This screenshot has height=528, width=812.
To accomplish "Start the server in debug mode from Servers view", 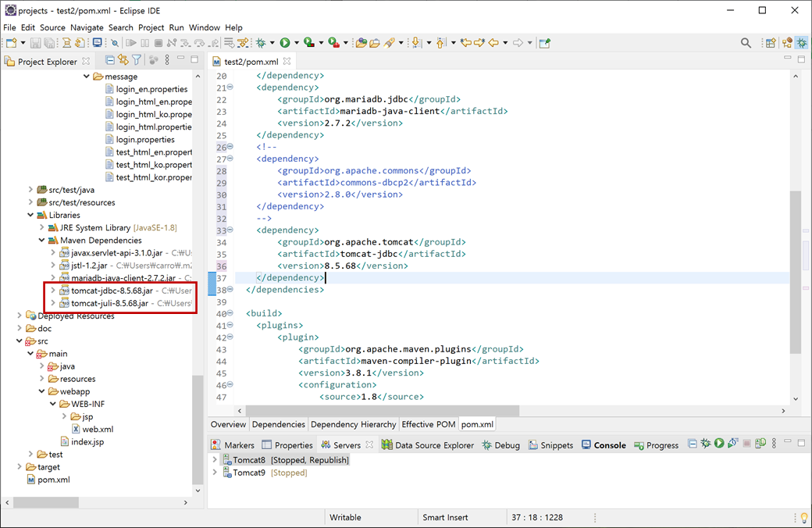I will point(706,444).
